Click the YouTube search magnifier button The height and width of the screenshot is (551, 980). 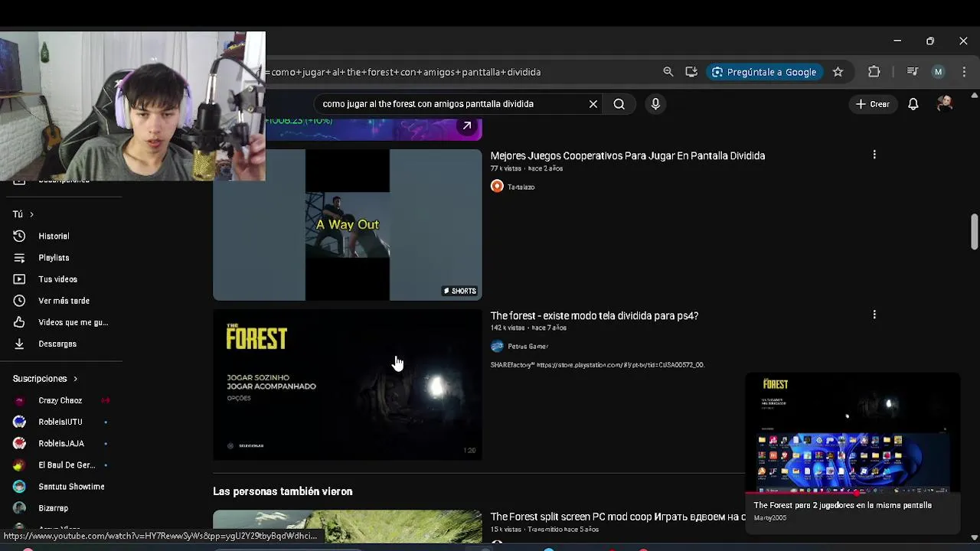[x=619, y=104]
